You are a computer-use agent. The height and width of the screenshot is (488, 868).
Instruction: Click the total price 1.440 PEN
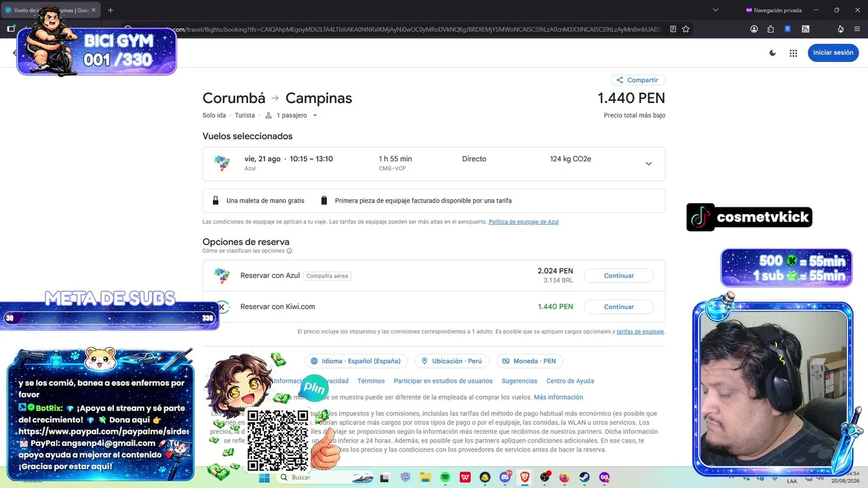[631, 98]
